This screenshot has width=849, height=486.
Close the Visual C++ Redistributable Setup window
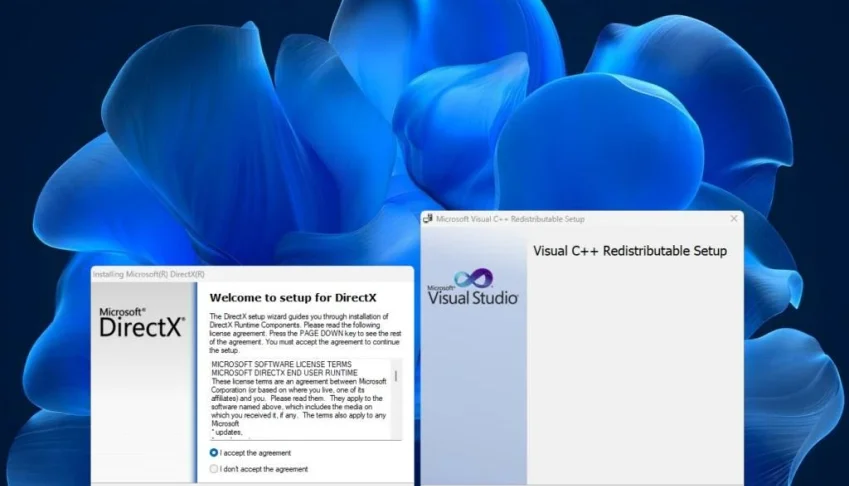[x=734, y=219]
